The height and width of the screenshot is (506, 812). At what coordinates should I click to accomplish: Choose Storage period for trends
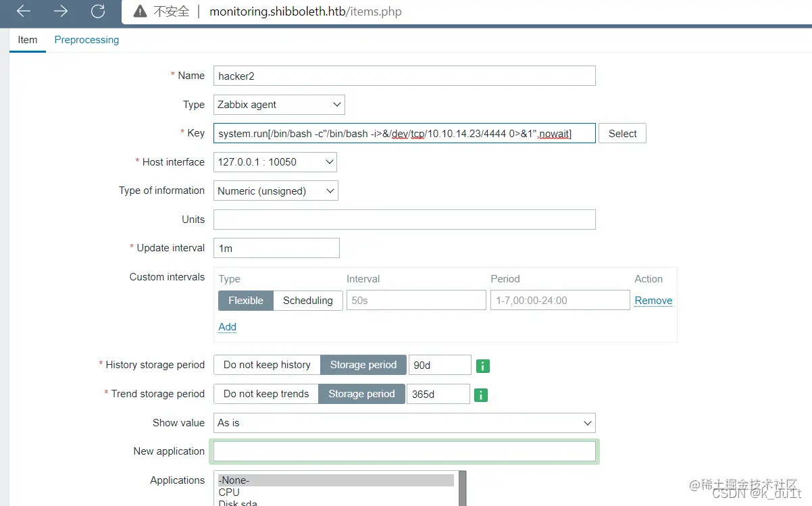coord(361,394)
